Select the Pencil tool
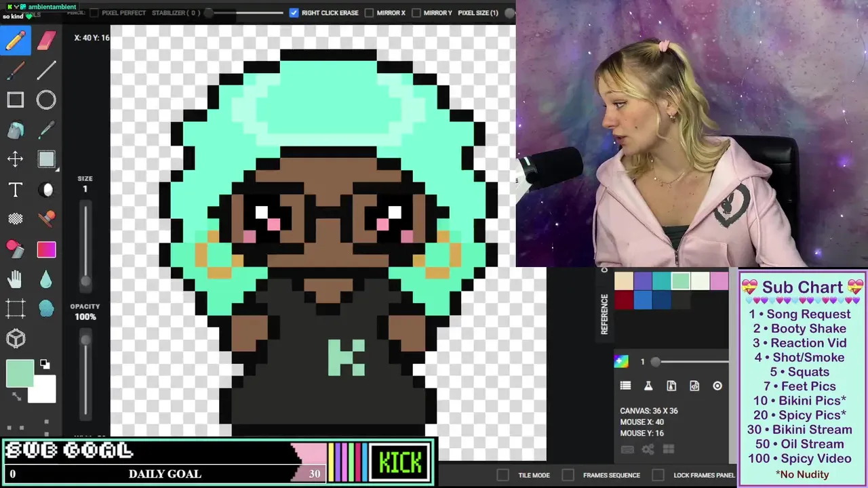This screenshot has width=868, height=488. 16,41
